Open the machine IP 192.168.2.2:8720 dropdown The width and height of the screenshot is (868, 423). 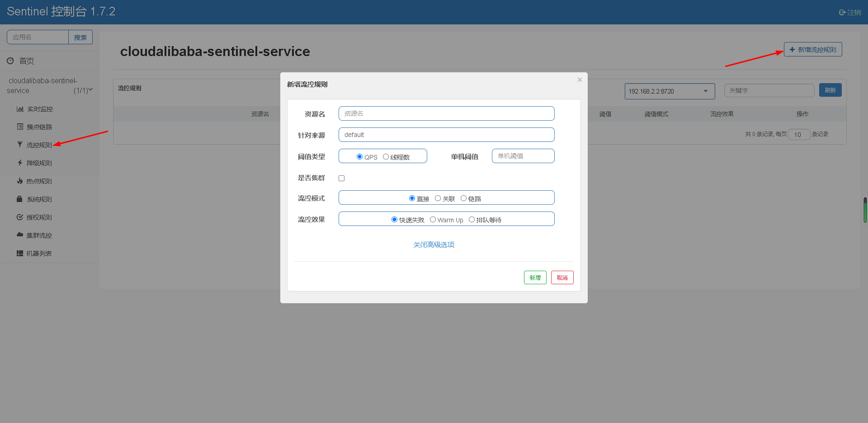[670, 91]
